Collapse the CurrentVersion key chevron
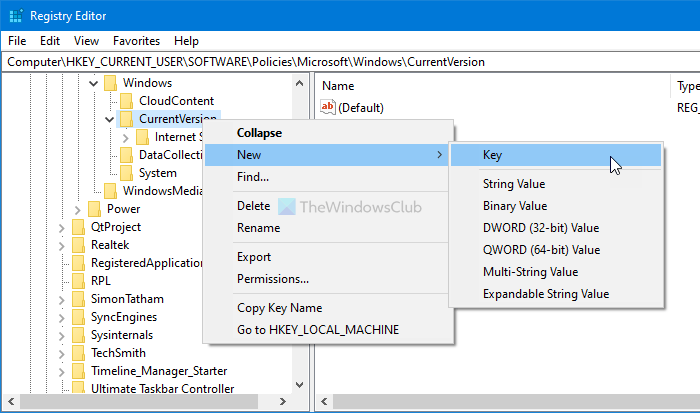 (x=110, y=119)
